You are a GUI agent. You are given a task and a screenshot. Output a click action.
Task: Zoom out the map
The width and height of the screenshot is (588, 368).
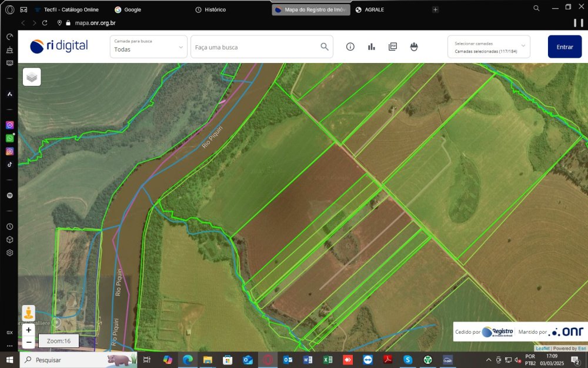(29, 342)
